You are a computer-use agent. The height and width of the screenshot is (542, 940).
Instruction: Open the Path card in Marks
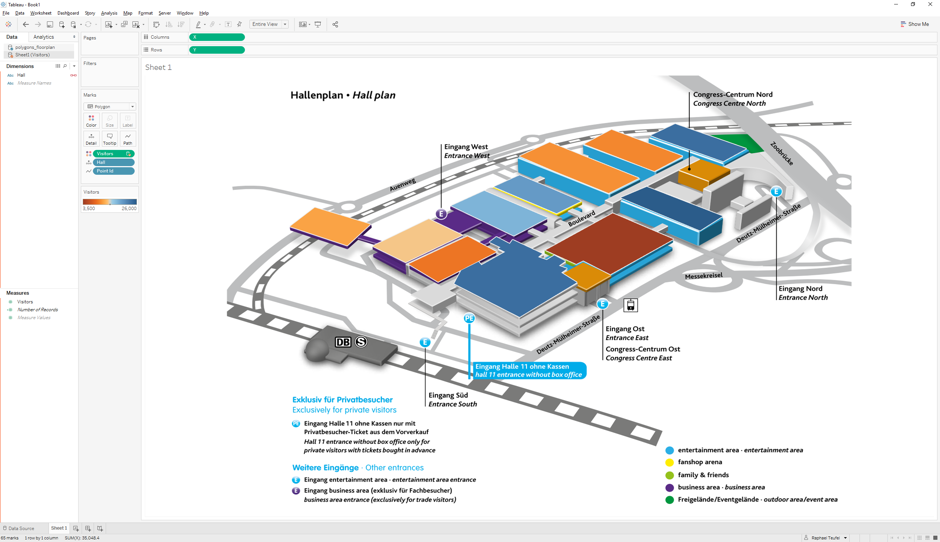coord(127,138)
